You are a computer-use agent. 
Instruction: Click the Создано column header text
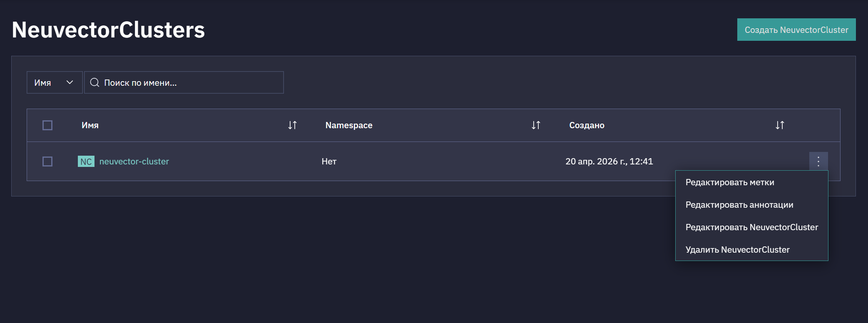587,125
